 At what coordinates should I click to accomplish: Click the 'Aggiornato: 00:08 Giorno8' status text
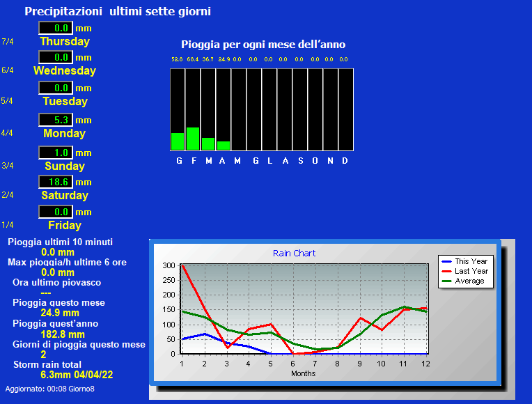coord(50,389)
